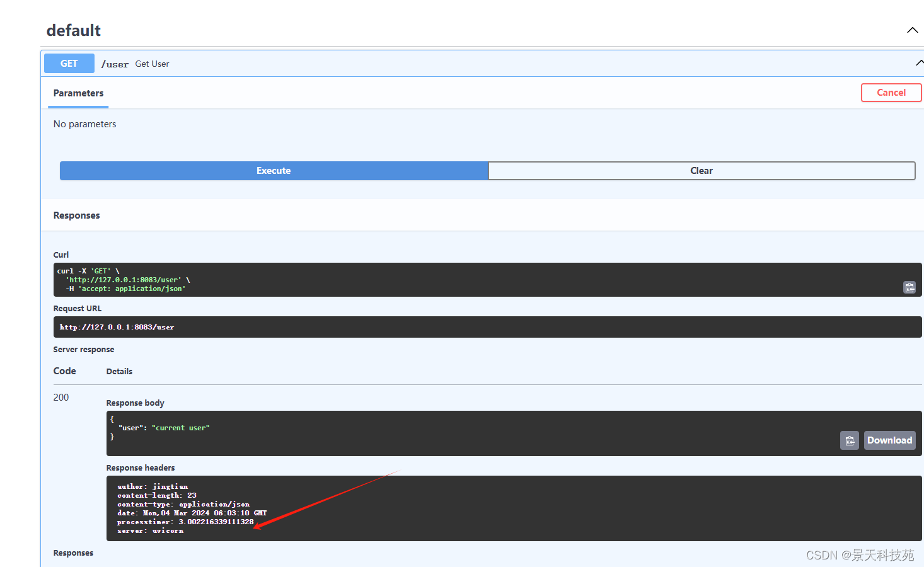Click the Response body label
This screenshot has width=924, height=567.
coord(136,403)
